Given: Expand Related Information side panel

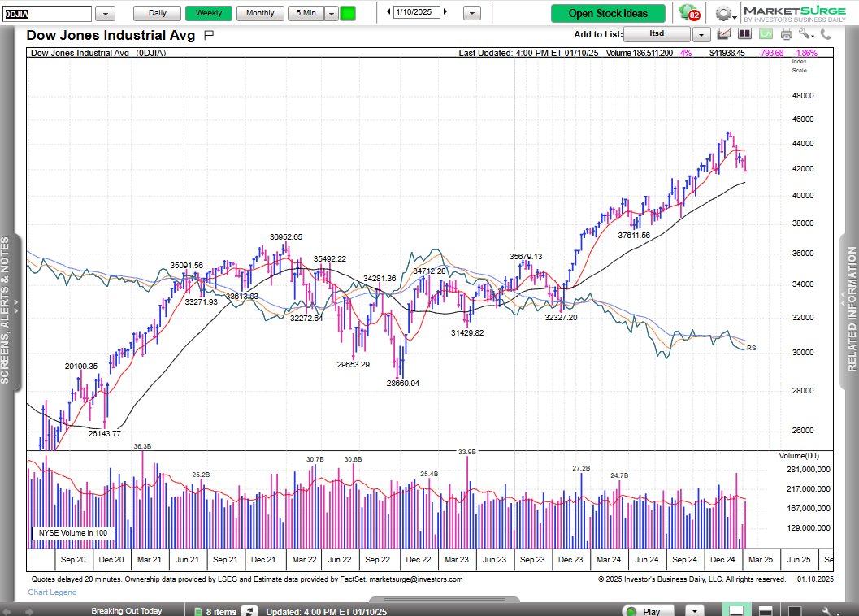Looking at the screenshot, I should pyautogui.click(x=850, y=311).
